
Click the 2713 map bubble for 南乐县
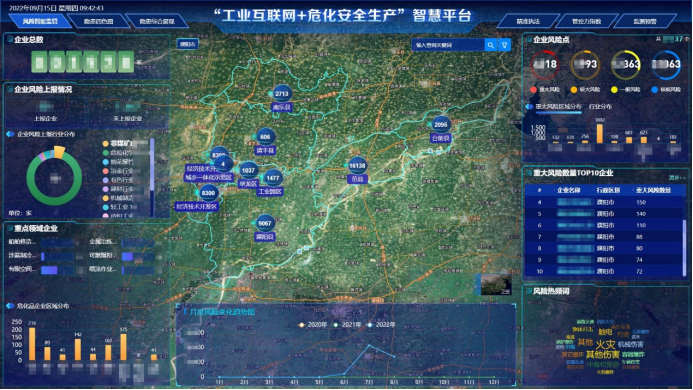click(282, 94)
